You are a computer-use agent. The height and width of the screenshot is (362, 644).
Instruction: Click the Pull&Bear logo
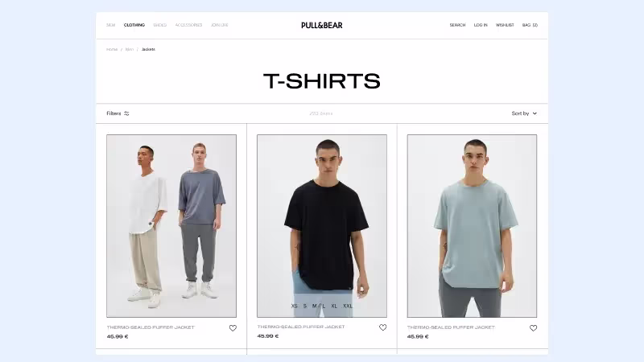click(x=321, y=25)
